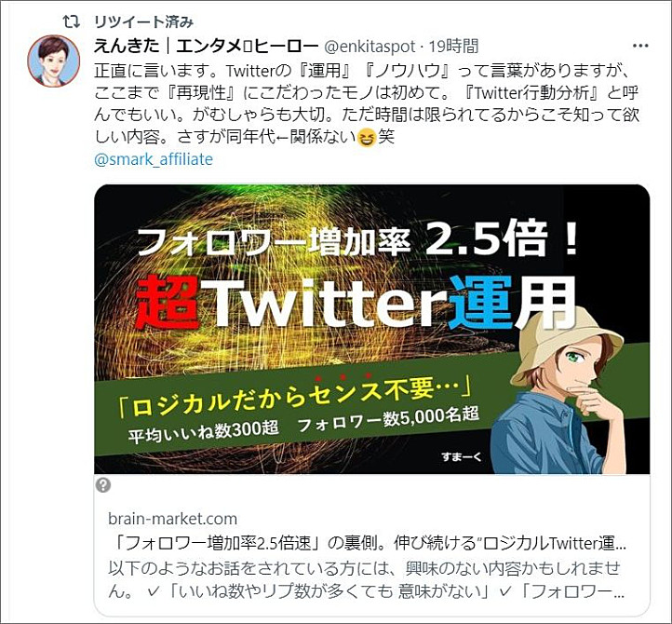This screenshot has height=624, width=672.
Task: Click the yellow ロジカルだからセンス不要 text
Action: coord(295,396)
